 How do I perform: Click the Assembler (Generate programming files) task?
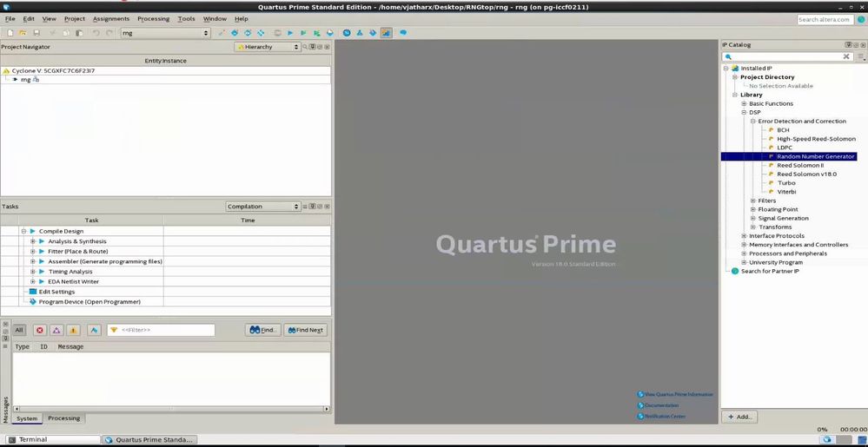point(104,261)
